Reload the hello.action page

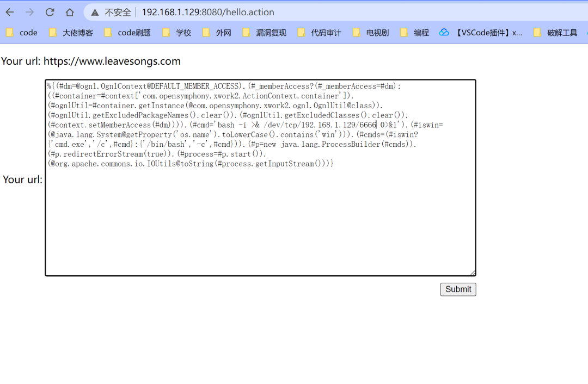[50, 13]
